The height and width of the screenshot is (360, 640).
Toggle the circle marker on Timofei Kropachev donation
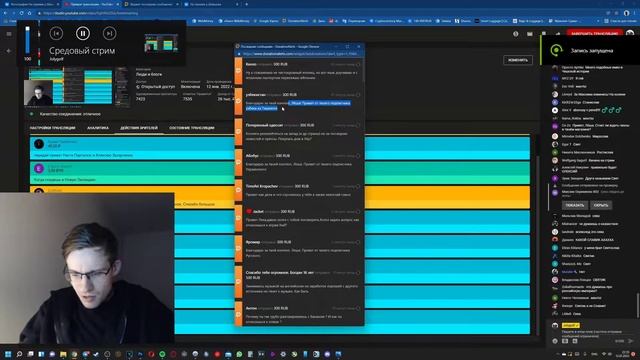[358, 187]
